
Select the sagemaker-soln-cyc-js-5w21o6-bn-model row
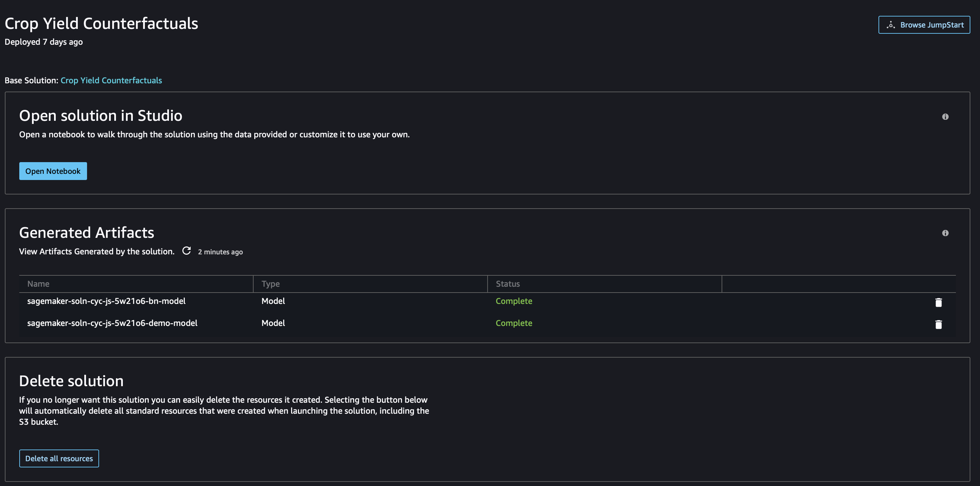pyautogui.click(x=106, y=301)
